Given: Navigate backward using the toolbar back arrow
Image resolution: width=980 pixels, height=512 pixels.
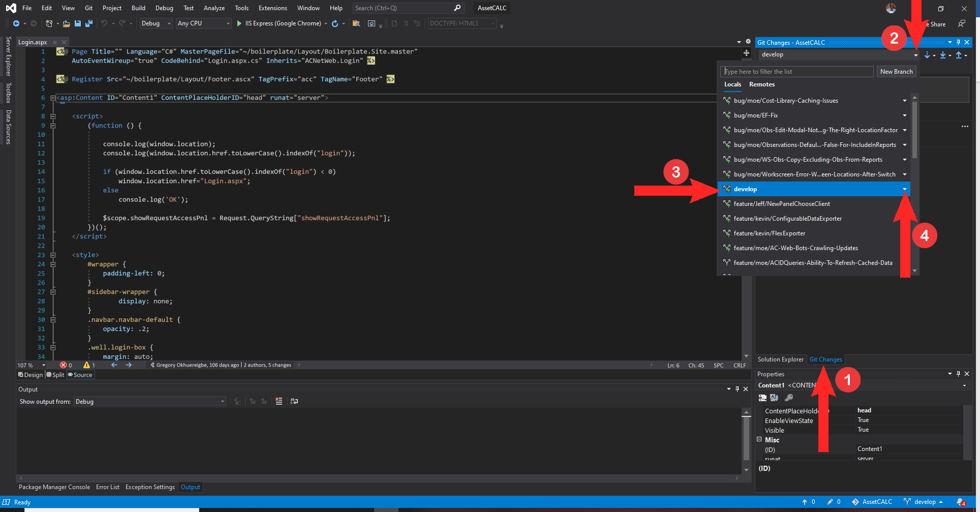Looking at the screenshot, I should pos(16,23).
